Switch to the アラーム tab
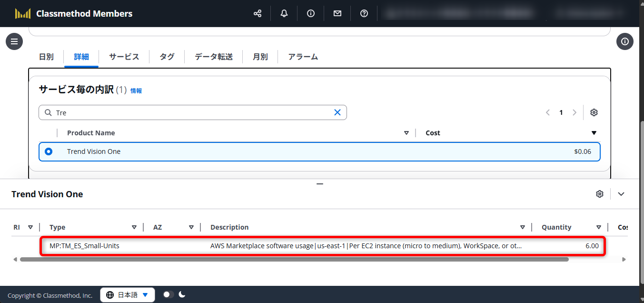The height and width of the screenshot is (303, 644). tap(303, 57)
